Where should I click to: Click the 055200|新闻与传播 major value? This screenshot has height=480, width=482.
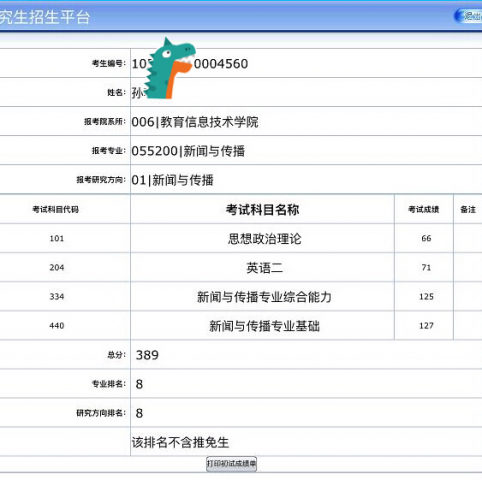click(x=188, y=151)
